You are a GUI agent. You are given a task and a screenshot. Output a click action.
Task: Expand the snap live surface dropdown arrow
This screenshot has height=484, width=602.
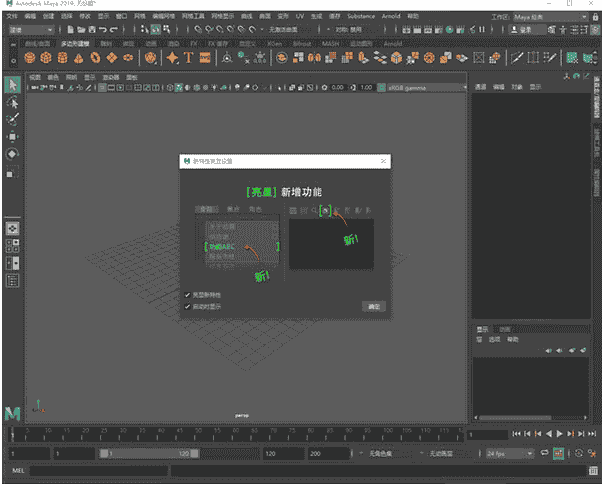pyautogui.click(x=262, y=30)
